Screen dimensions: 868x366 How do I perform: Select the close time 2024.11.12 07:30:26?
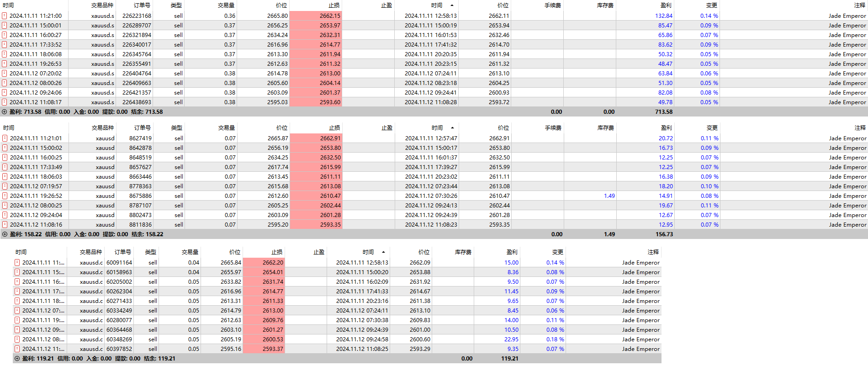(x=431, y=196)
